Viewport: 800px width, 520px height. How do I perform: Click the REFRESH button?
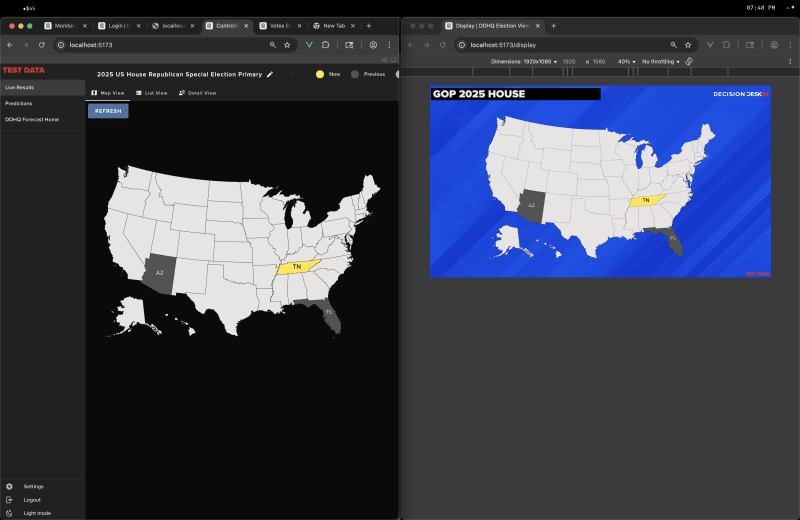(x=108, y=111)
